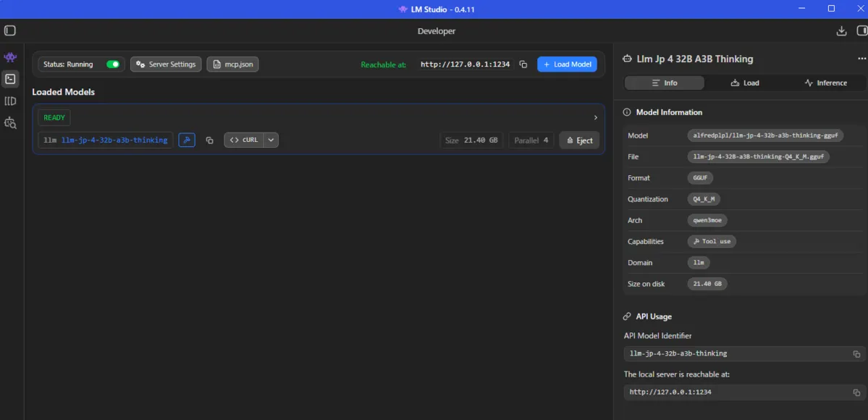Copy the API Model Identifier
Screen dimensions: 868x420
coord(856,354)
